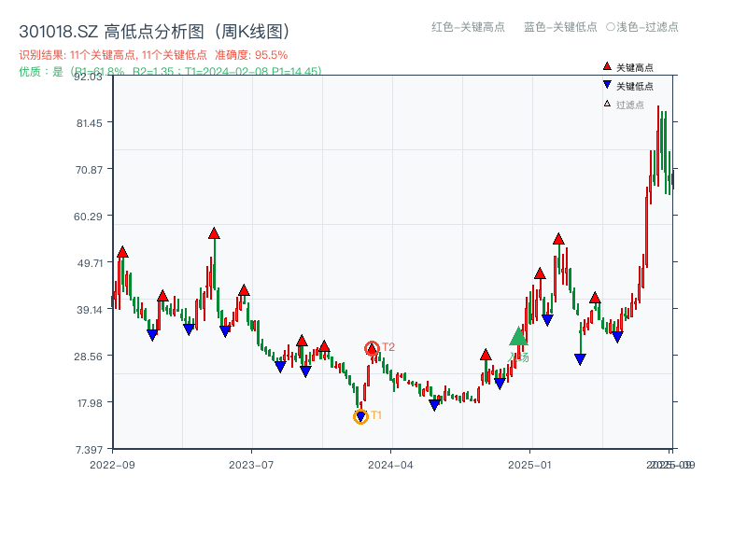
Task: Click the red 识别结果 accuracy summary line
Action: pyautogui.click(x=153, y=55)
